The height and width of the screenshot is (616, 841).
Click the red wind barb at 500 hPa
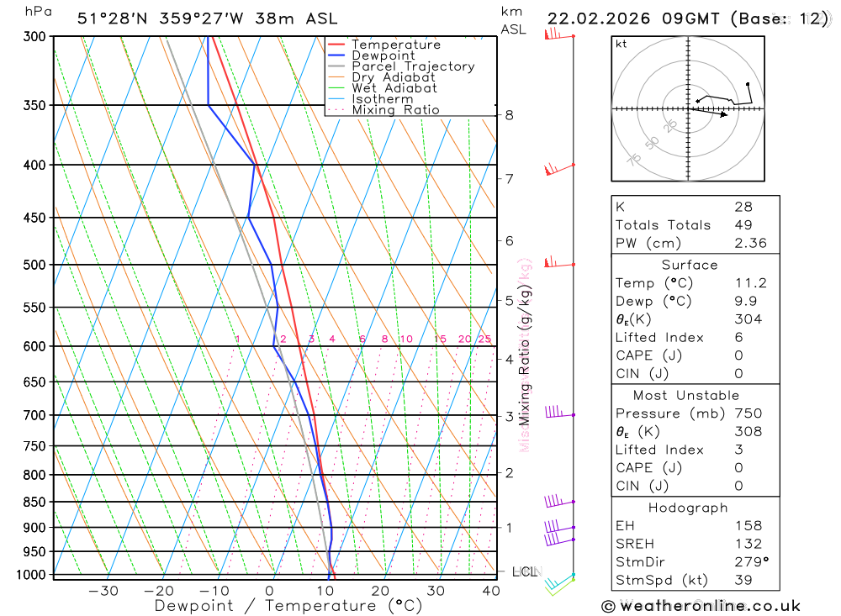559,262
